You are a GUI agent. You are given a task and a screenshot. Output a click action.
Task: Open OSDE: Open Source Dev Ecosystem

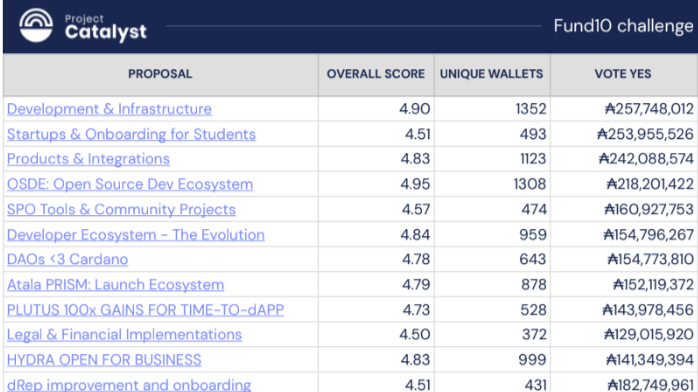click(130, 184)
